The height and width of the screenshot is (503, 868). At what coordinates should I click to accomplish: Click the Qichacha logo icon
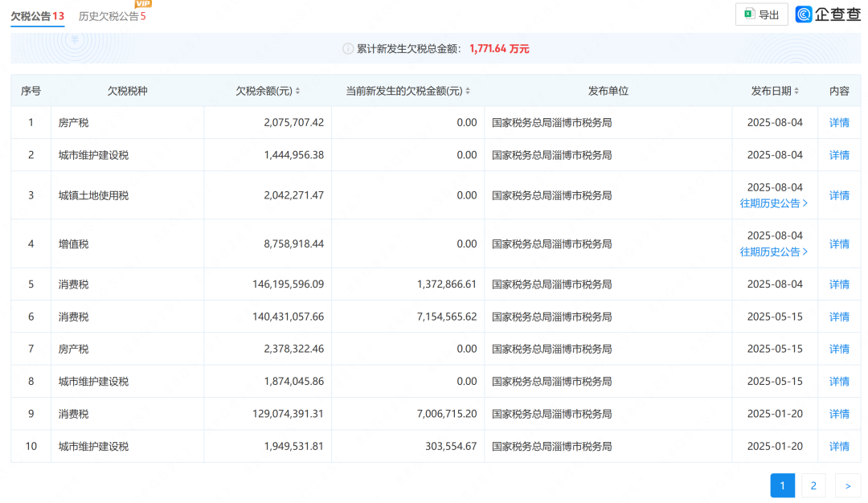point(804,14)
